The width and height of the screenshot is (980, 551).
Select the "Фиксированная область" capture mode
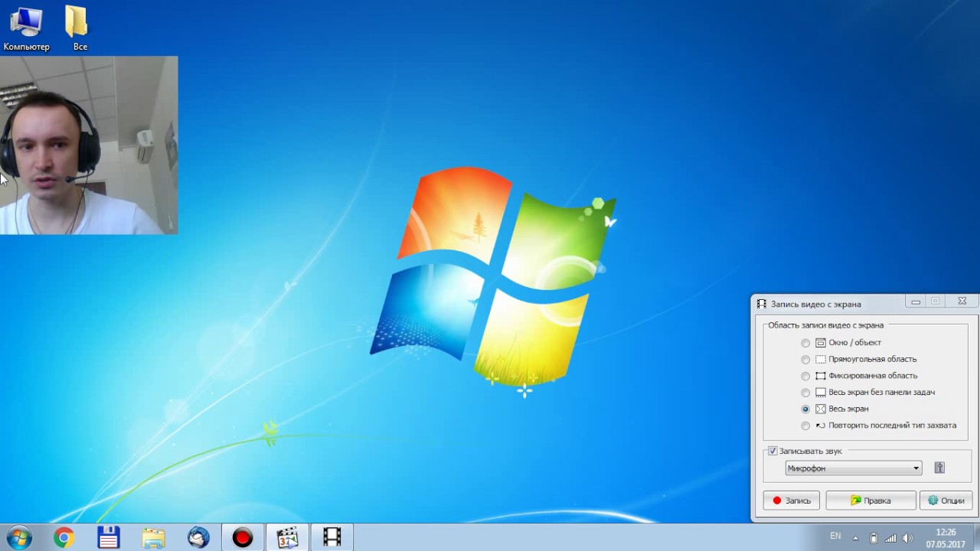point(805,376)
